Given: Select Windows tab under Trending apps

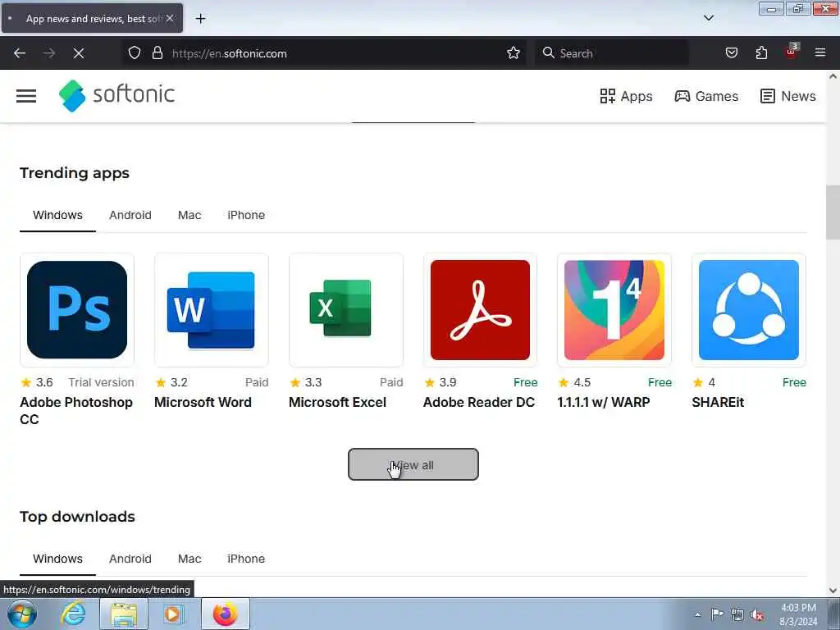Looking at the screenshot, I should click(x=57, y=215).
